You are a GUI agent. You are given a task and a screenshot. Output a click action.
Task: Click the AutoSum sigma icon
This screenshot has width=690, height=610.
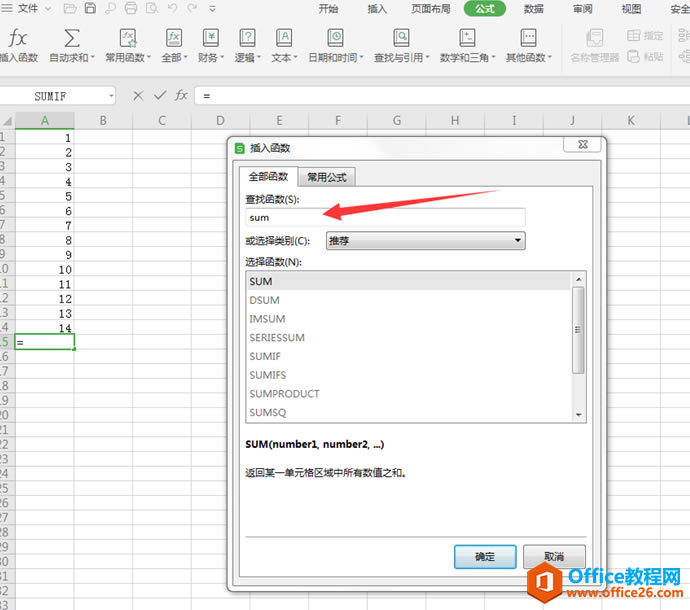(x=72, y=38)
